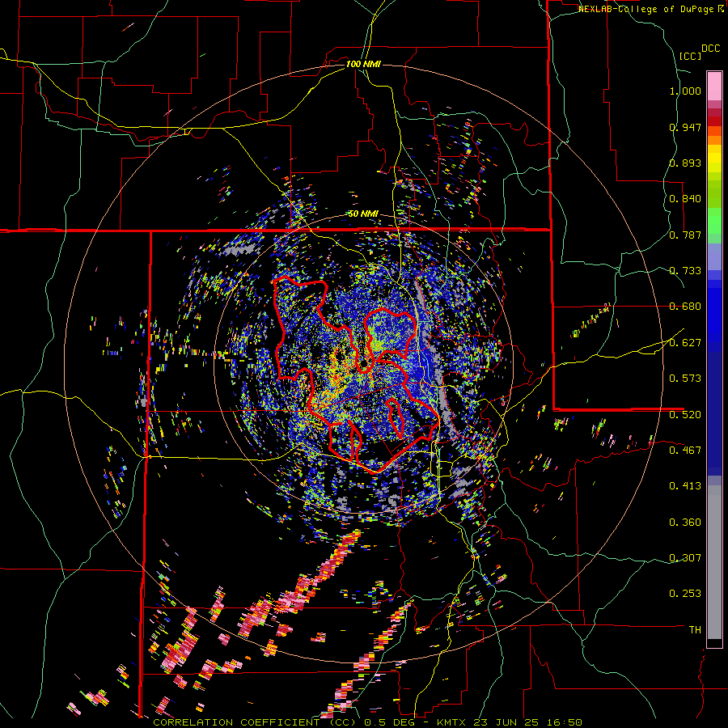Pick the gray segment of color bar
This screenshot has height=728, width=728.
(714, 562)
